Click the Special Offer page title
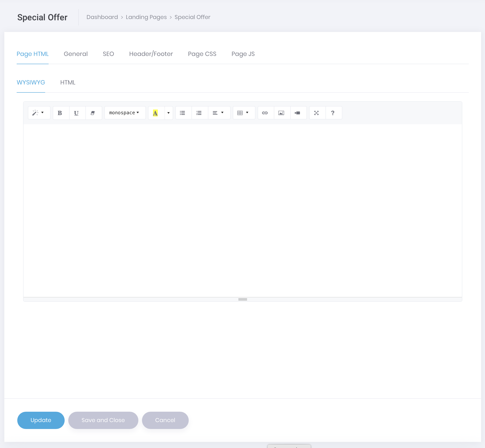This screenshot has width=485, height=448. pos(42,17)
